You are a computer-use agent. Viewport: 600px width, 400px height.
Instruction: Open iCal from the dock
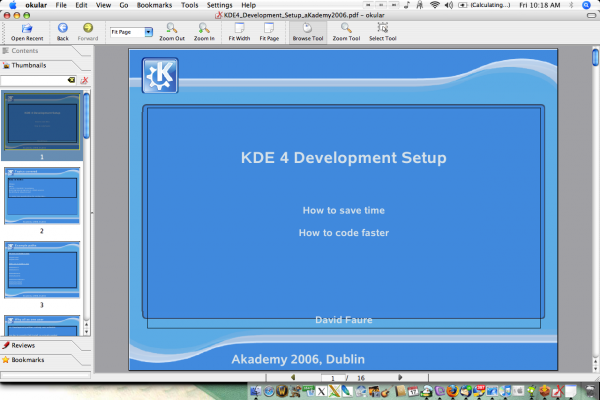click(x=413, y=391)
